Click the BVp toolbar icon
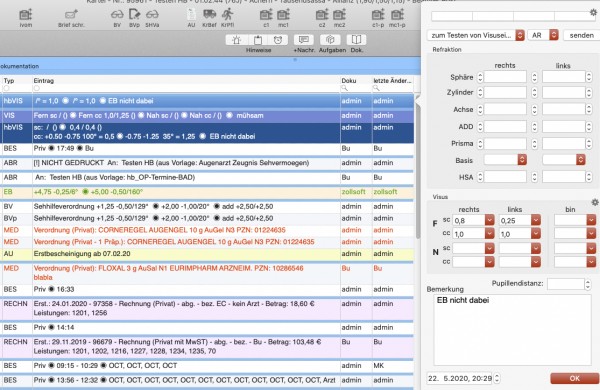The image size is (600, 390). 134,15
